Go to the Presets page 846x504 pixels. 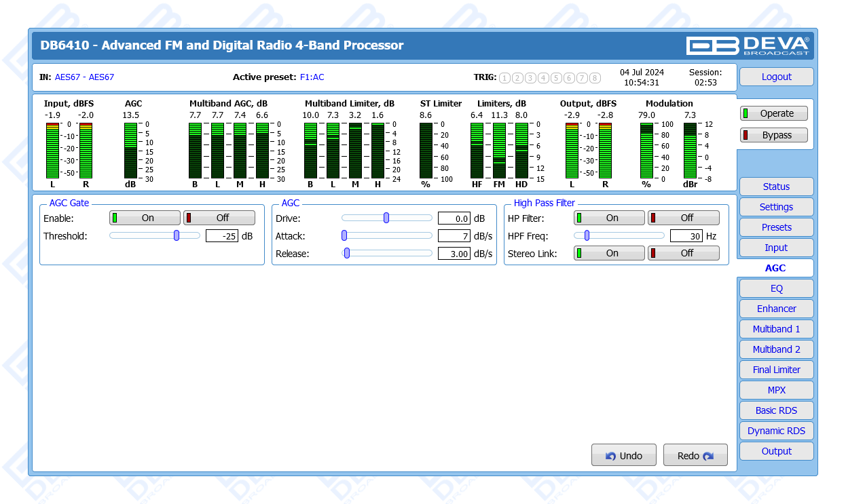click(776, 227)
